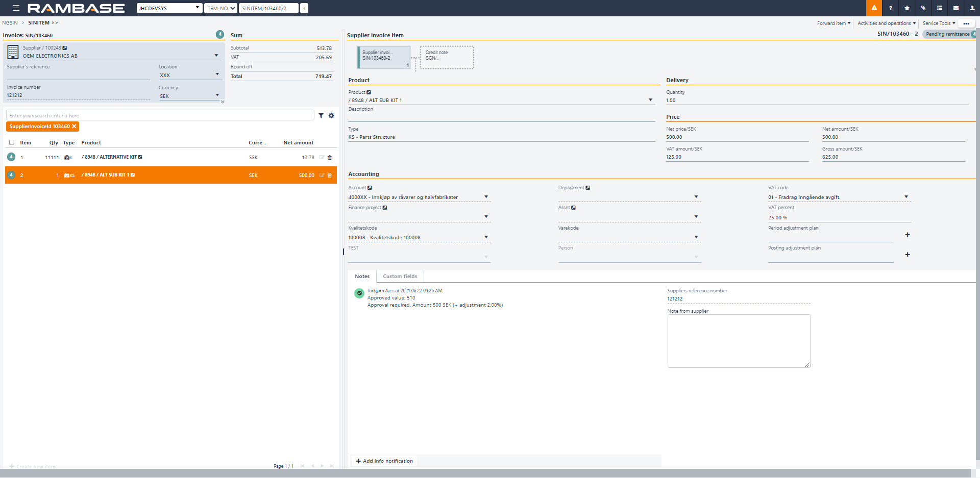Click the Supplier invoice SIN/103460-2 flow box
Screen dimensions: 980x478
click(x=384, y=57)
